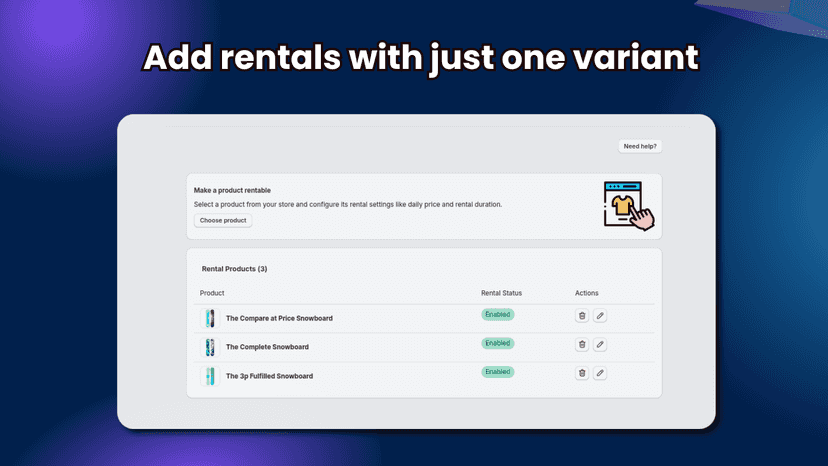Open The Complete Snowboard thumbnail
The width and height of the screenshot is (828, 466).
(x=210, y=347)
